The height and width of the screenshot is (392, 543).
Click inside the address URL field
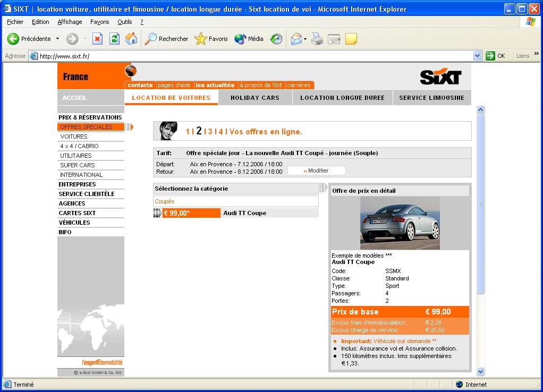(x=255, y=56)
